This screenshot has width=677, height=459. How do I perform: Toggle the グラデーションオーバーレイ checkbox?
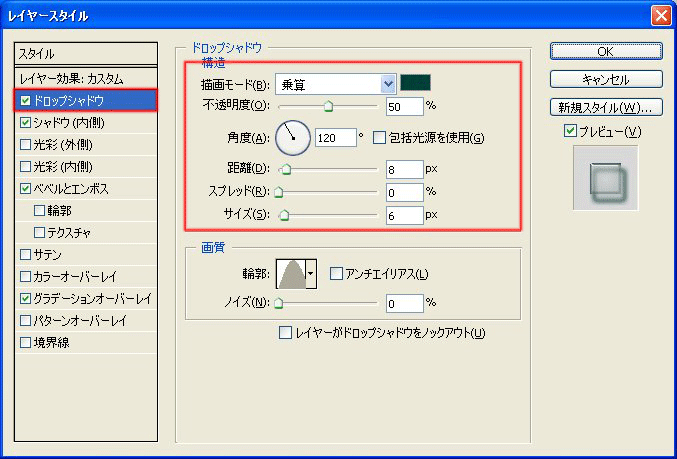click(25, 298)
